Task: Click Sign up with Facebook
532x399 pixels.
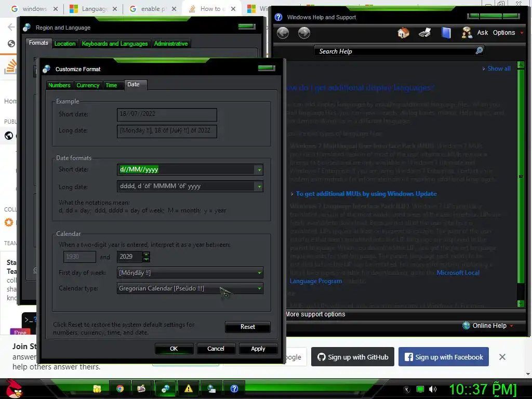Action: pos(444,357)
